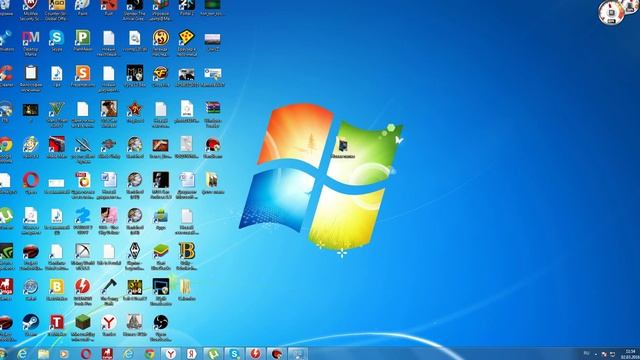Select the round gadget in the top-right corner
Viewport: 640px width, 360px height.
tap(611, 12)
